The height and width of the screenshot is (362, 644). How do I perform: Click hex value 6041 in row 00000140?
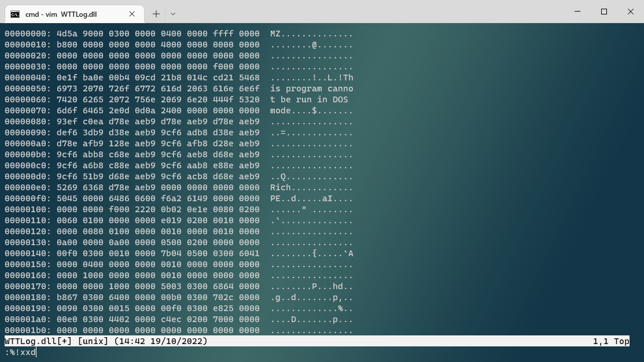click(x=249, y=253)
